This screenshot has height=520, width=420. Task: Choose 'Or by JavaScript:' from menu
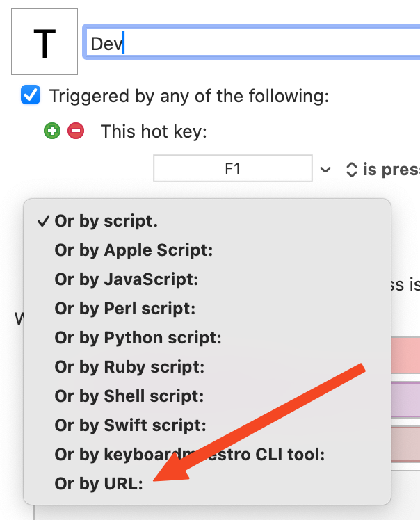pos(207,279)
